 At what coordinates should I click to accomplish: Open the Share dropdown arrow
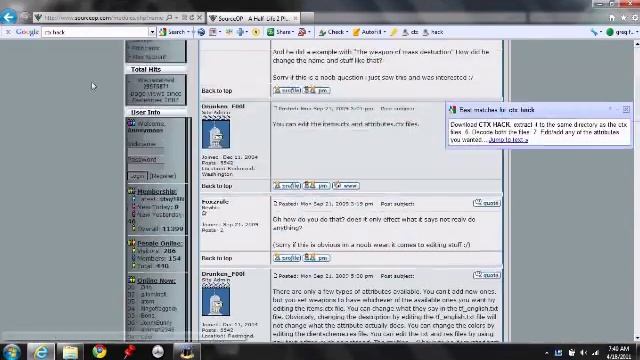click(x=293, y=32)
